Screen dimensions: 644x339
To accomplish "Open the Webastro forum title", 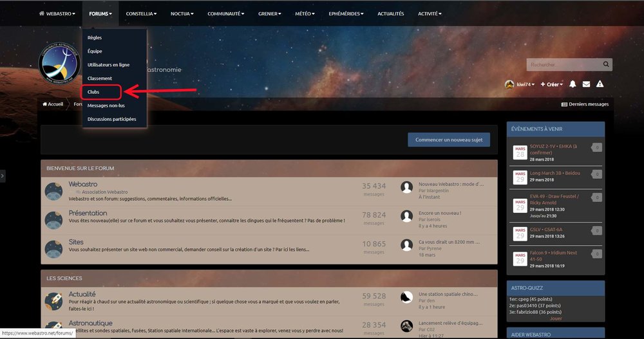I will pyautogui.click(x=83, y=184).
